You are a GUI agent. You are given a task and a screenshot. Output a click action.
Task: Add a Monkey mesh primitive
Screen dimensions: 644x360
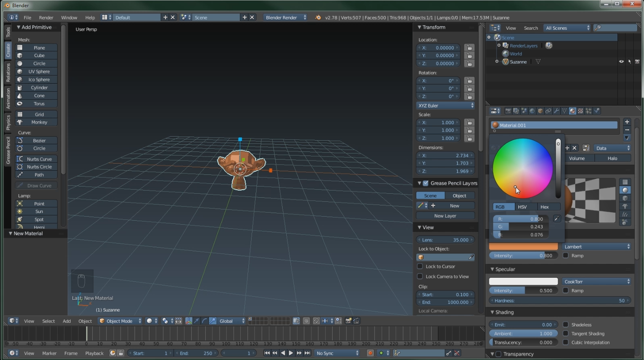[36, 122]
